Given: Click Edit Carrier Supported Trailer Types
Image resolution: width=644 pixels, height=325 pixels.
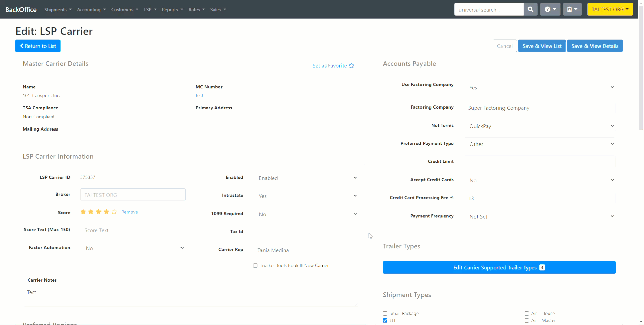Looking at the screenshot, I should 499,267.
